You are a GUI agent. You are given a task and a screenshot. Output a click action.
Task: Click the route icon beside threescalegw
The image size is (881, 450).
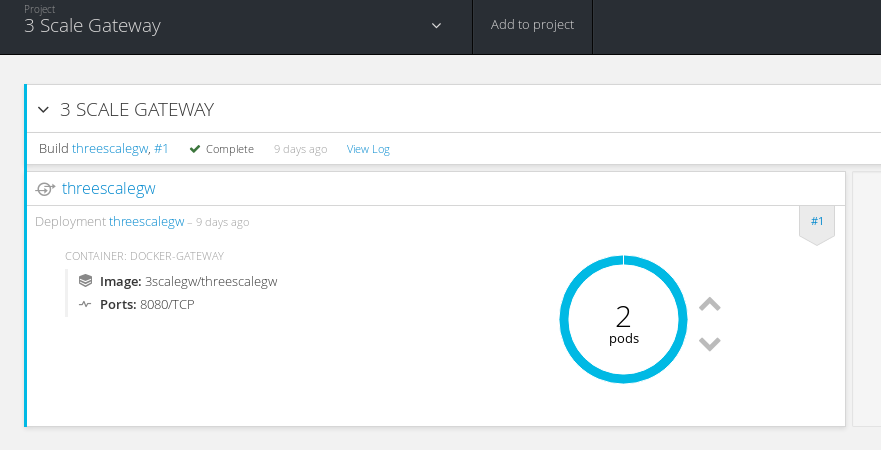point(45,189)
